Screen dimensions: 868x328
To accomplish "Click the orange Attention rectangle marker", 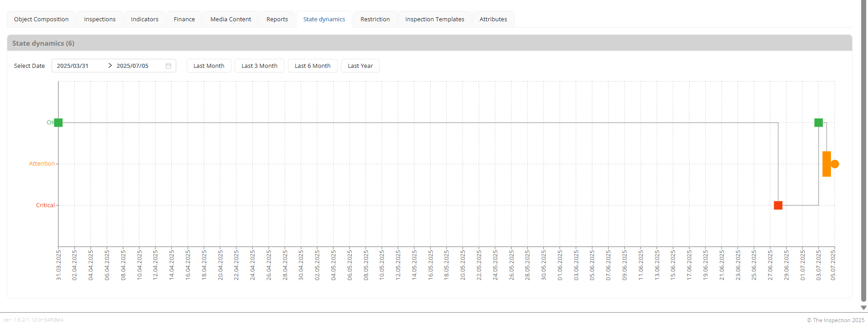I will (x=827, y=164).
